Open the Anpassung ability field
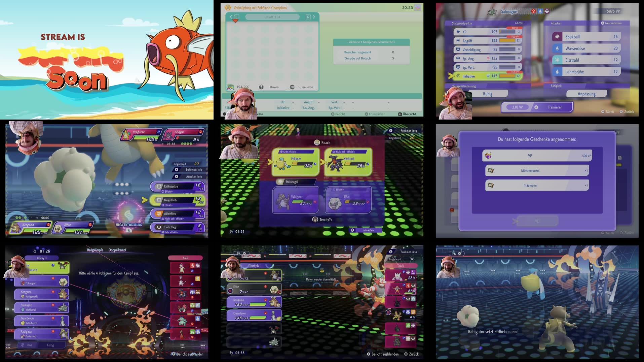 586,94
